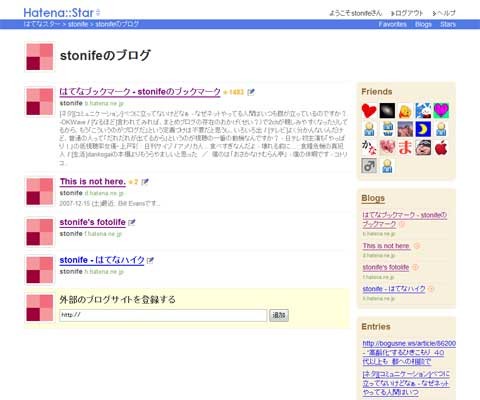Screen dimensions: 480x400
Task: Click star icon next to sidebar This is not here
Action: pos(417,246)
